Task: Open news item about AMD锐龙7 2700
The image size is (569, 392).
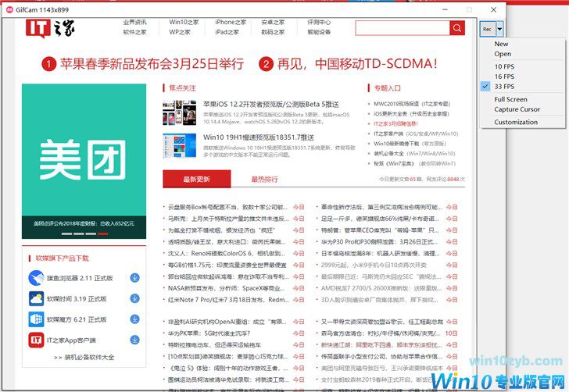Action: [x=381, y=288]
